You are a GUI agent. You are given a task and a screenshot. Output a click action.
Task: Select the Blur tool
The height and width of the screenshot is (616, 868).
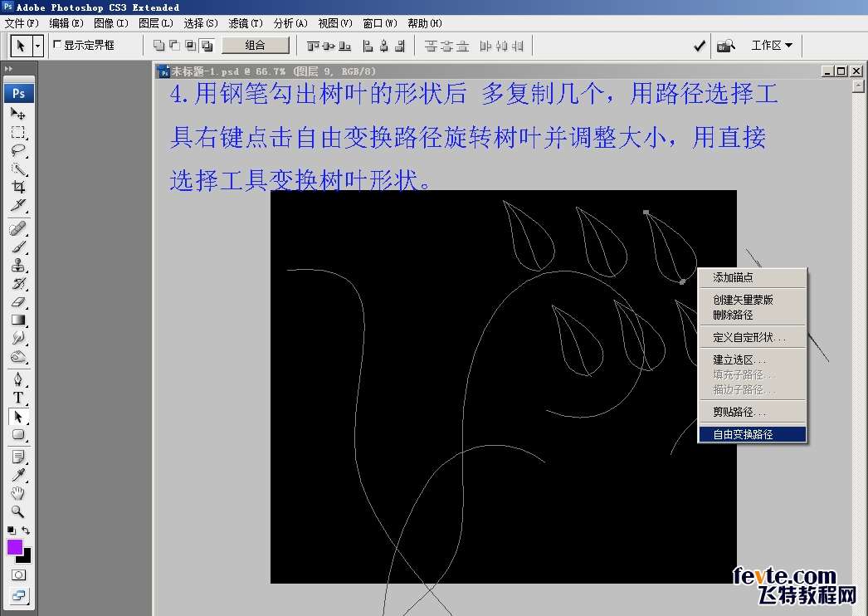tap(18, 337)
